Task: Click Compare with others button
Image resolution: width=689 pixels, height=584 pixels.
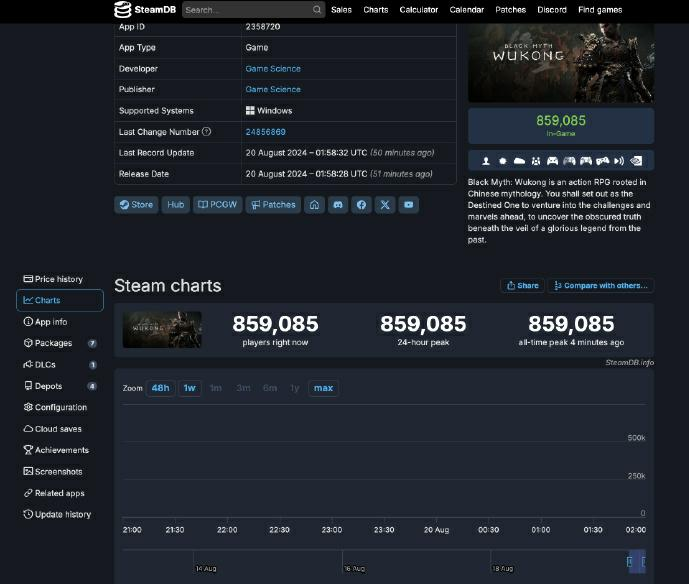Action: point(601,286)
